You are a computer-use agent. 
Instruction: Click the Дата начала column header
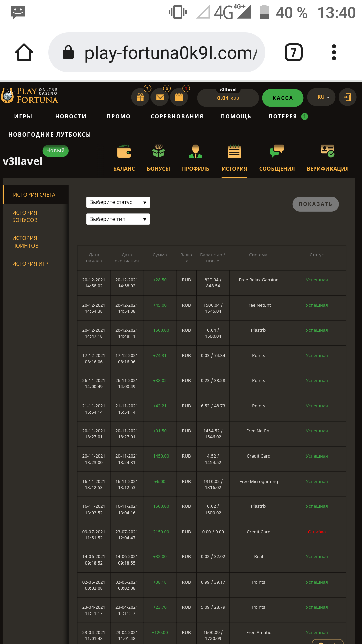coord(94,258)
